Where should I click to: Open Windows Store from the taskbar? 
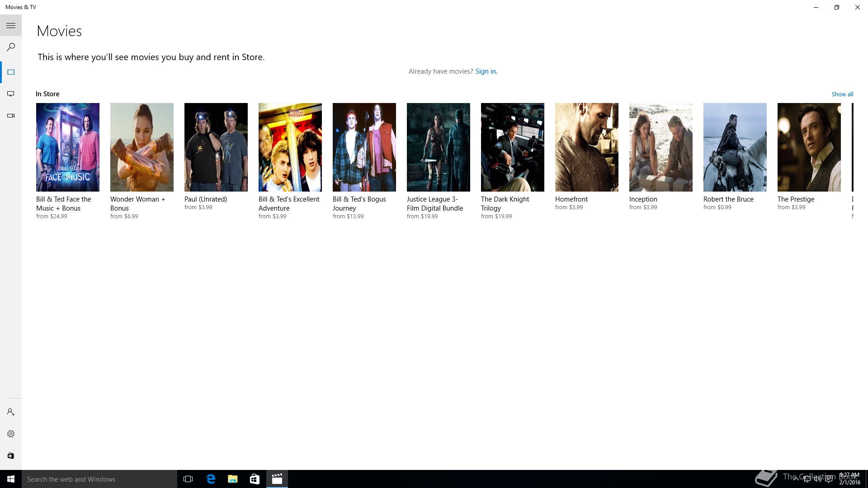coord(255,479)
